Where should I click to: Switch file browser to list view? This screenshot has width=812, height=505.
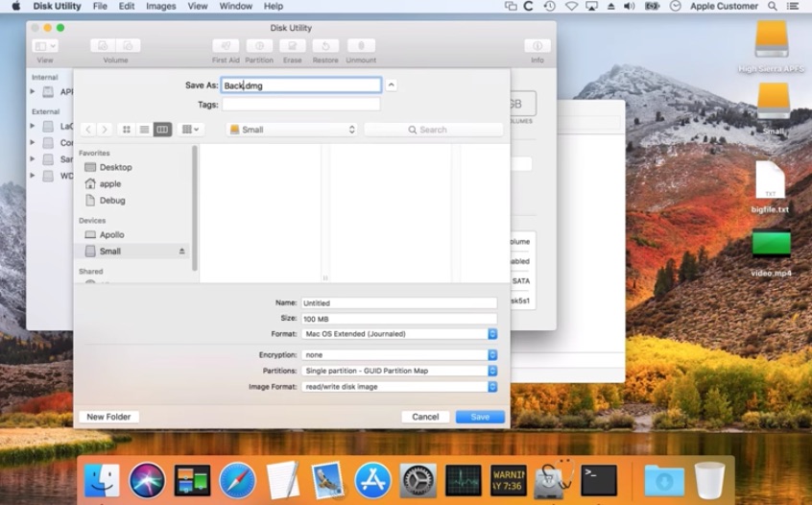[144, 130]
